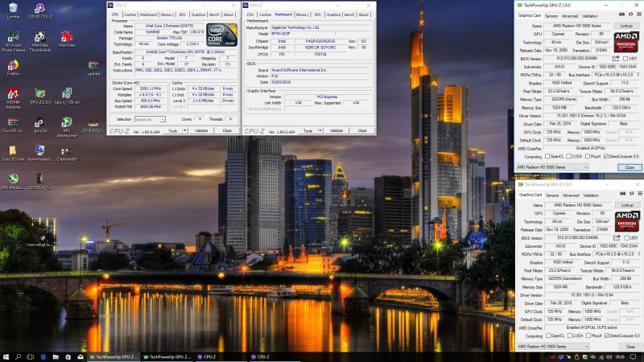Image resolution: width=644 pixels, height=362 pixels.
Task: Open the IrfanView Thumbnails desktop shortcut
Action: tap(39, 42)
